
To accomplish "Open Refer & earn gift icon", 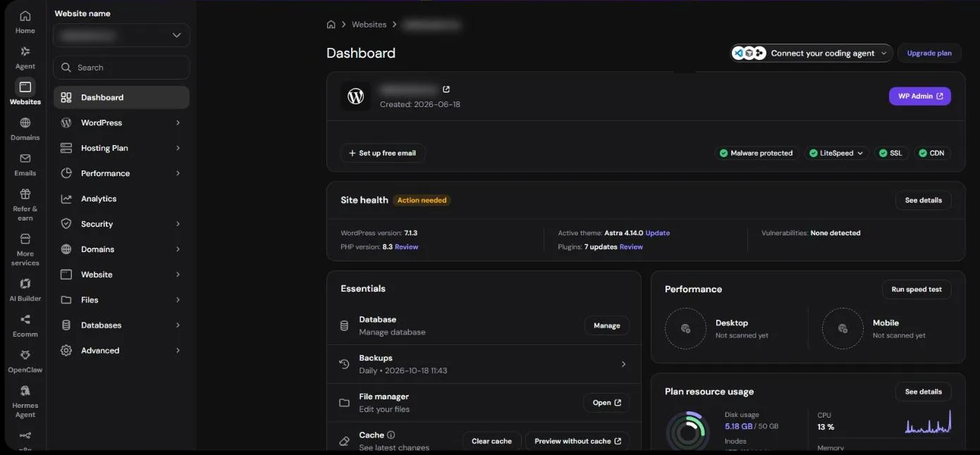I will [x=25, y=194].
